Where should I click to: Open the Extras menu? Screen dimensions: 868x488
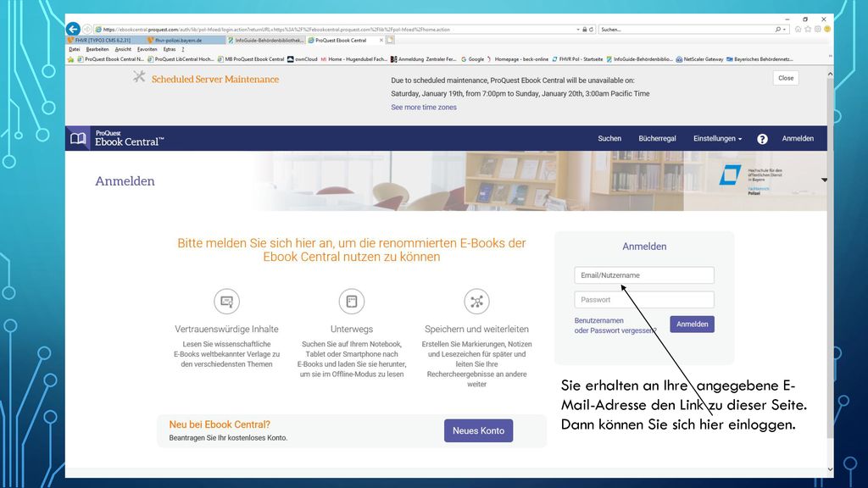coord(170,49)
